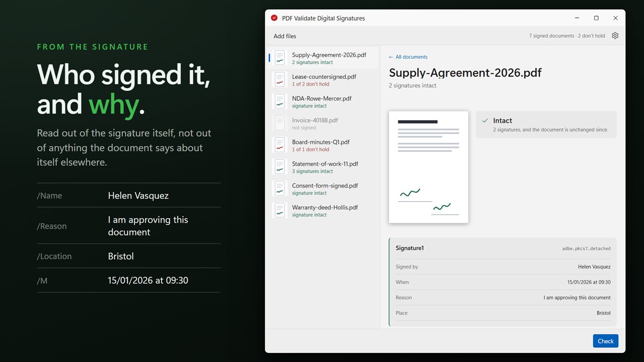Click the red app logo icon
The width and height of the screenshot is (644, 362).
tap(274, 18)
